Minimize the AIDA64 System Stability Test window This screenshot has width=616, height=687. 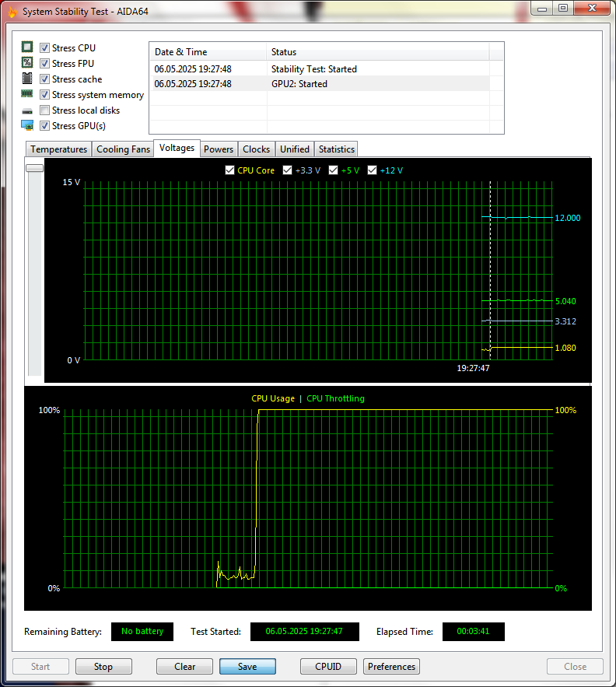point(542,9)
